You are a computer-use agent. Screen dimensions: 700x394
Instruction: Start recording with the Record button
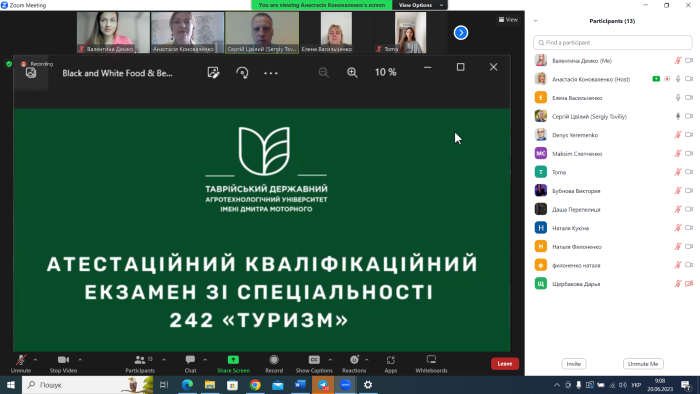click(x=274, y=364)
